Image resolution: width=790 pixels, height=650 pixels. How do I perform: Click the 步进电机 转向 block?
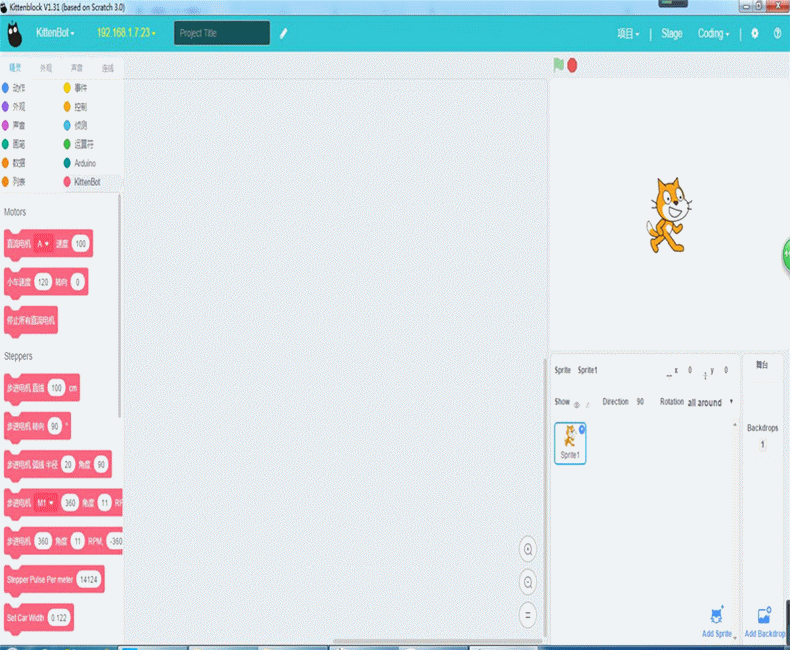pyautogui.click(x=37, y=426)
